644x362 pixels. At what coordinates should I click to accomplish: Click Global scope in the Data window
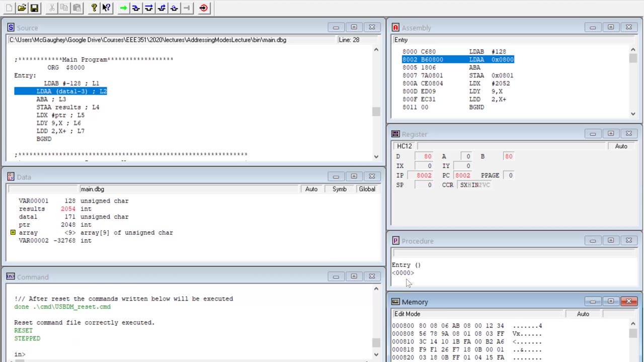367,189
